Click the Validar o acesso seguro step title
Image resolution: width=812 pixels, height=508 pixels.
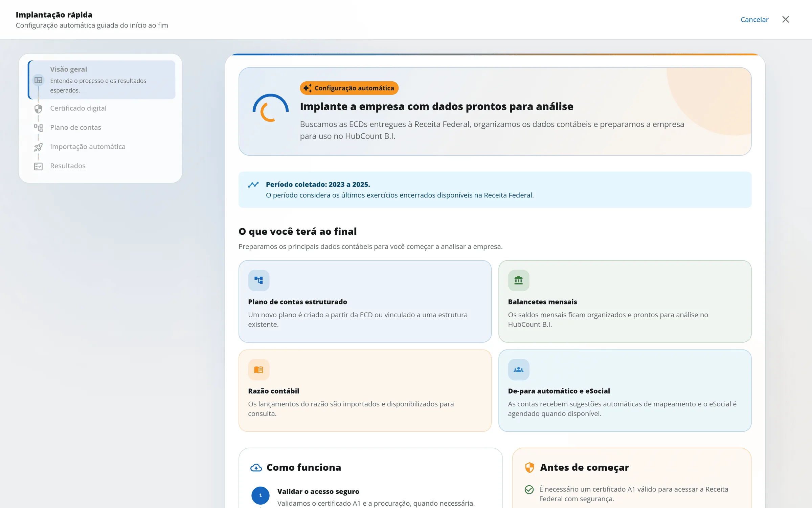(x=318, y=491)
